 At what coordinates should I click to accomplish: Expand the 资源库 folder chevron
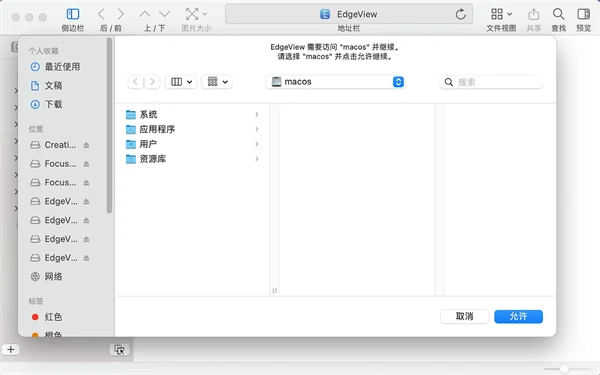click(257, 159)
